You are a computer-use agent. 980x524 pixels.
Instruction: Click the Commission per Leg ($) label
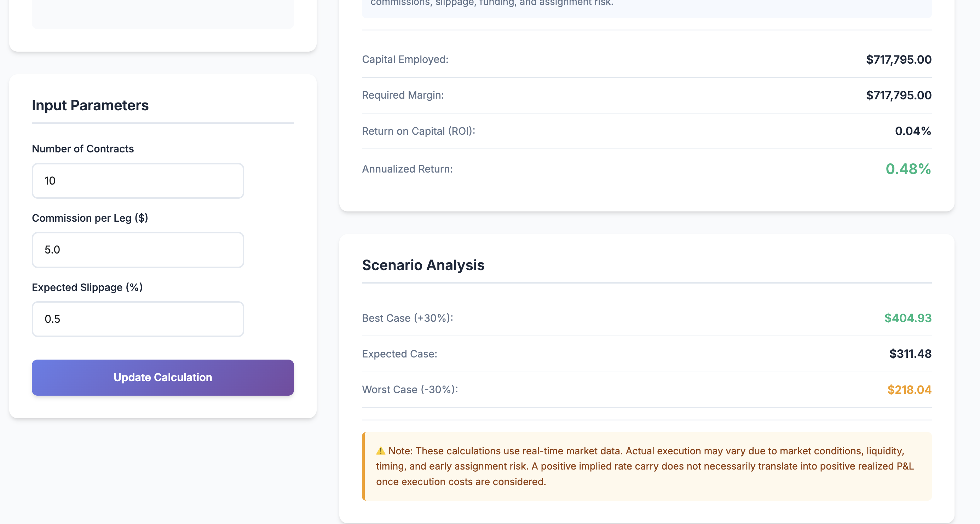90,218
